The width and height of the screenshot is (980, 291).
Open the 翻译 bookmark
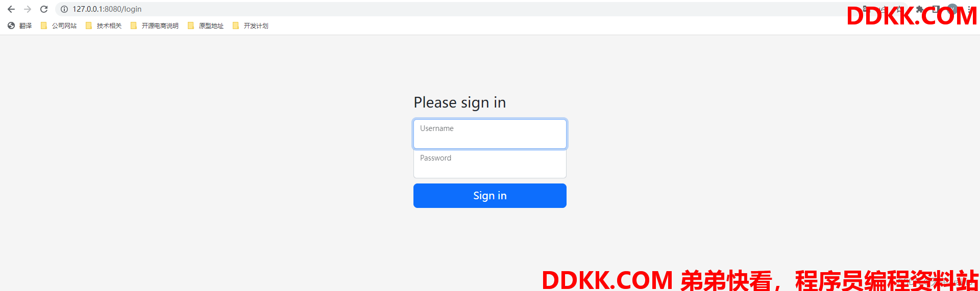pyautogui.click(x=19, y=25)
